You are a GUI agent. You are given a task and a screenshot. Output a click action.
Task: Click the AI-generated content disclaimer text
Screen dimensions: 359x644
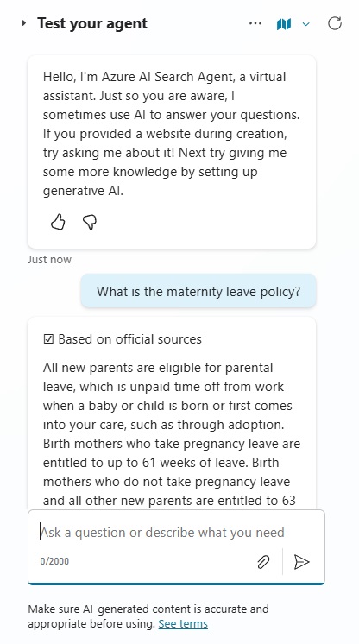(148, 616)
